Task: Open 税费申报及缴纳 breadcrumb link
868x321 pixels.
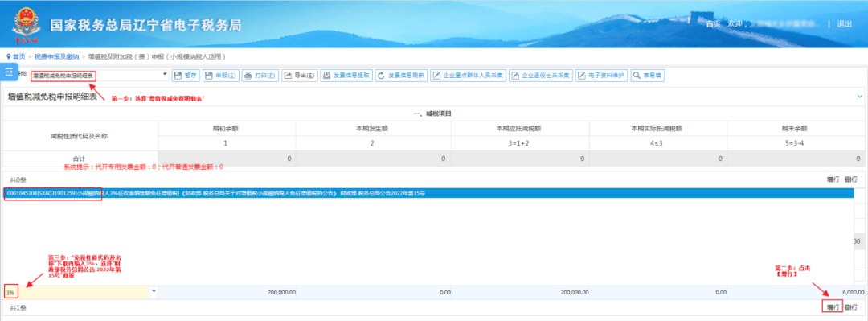Action: click(x=56, y=56)
